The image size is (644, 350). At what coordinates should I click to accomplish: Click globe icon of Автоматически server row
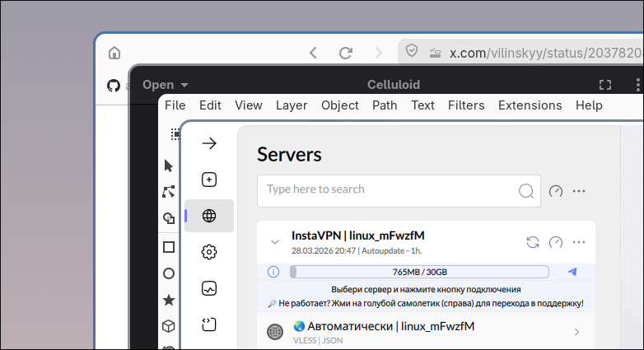275,332
